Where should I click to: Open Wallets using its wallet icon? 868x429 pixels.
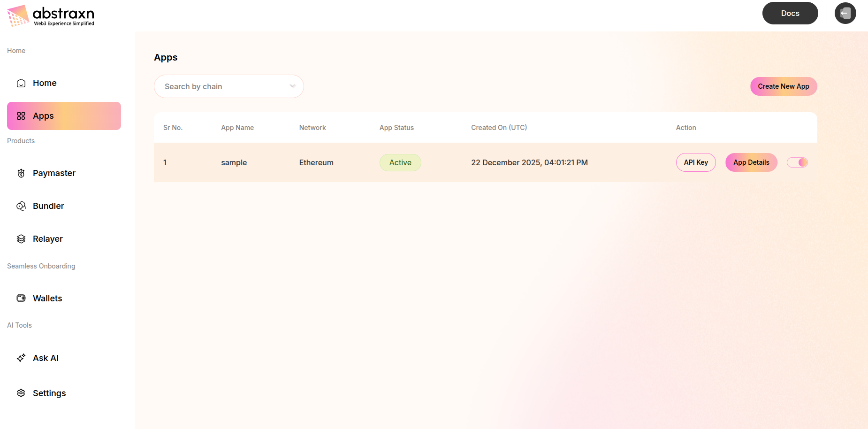(21, 298)
